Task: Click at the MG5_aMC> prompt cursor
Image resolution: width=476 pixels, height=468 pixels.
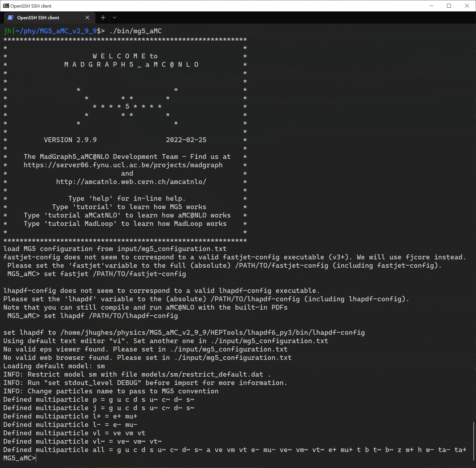Action: click(x=36, y=458)
